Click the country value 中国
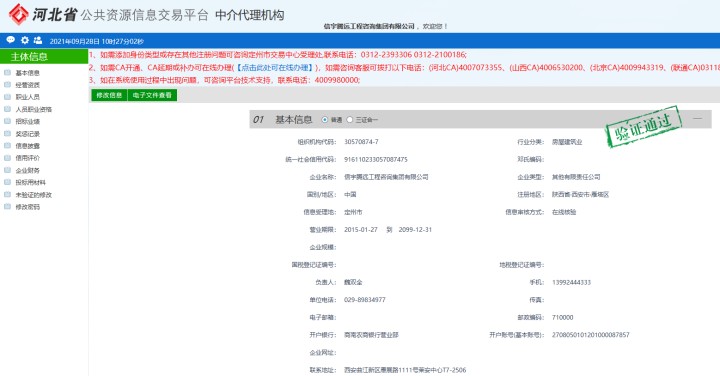 tap(350, 195)
